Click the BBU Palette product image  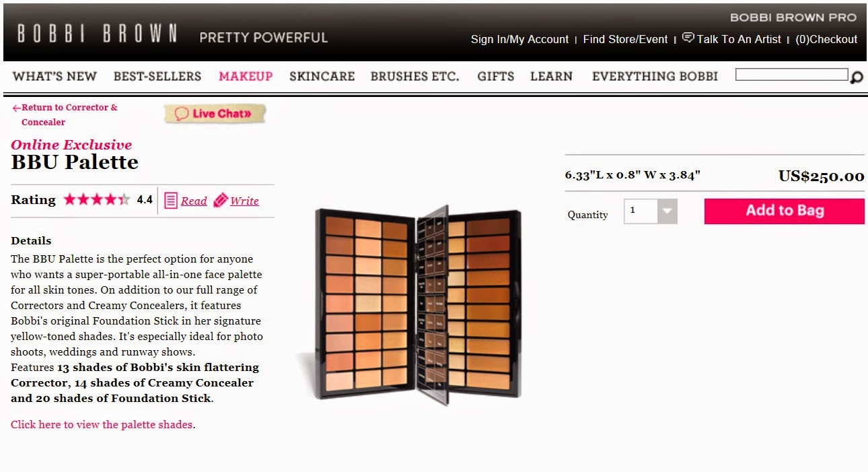click(417, 303)
